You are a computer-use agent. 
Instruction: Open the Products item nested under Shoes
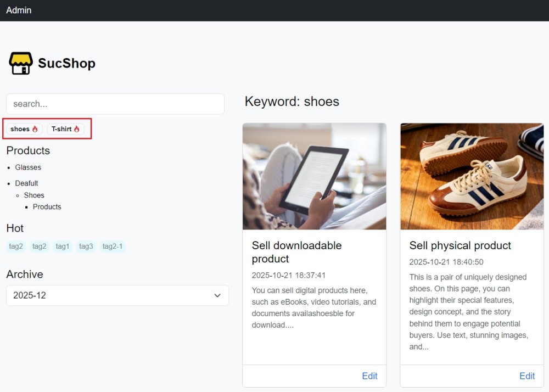point(47,207)
